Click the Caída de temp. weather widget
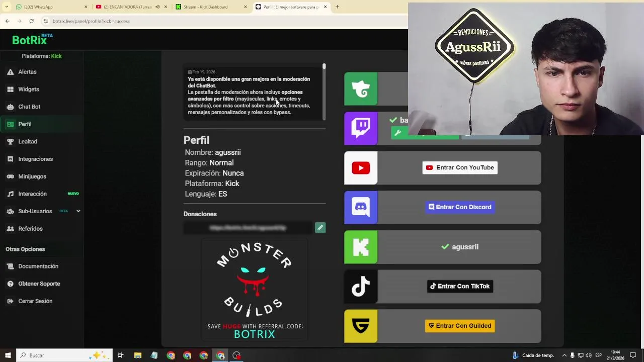This screenshot has height=362, width=644. pyautogui.click(x=533, y=355)
